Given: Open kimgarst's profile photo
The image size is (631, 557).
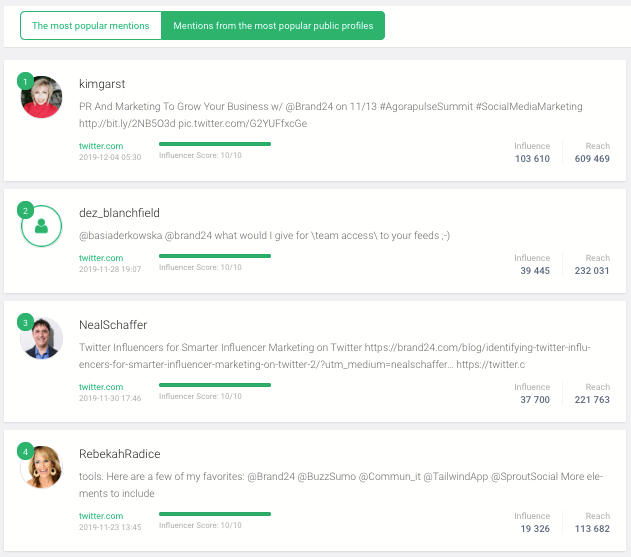Looking at the screenshot, I should click(x=41, y=97).
